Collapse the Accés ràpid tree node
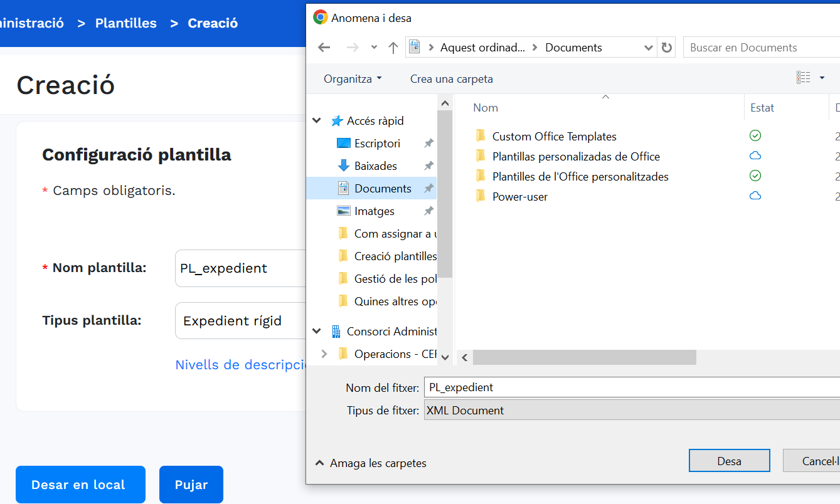The image size is (840, 504). (x=317, y=121)
